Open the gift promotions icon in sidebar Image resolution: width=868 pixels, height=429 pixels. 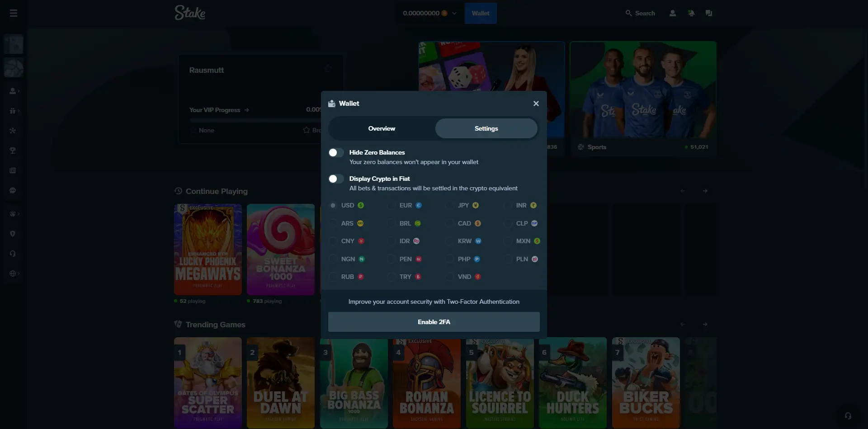pyautogui.click(x=13, y=111)
